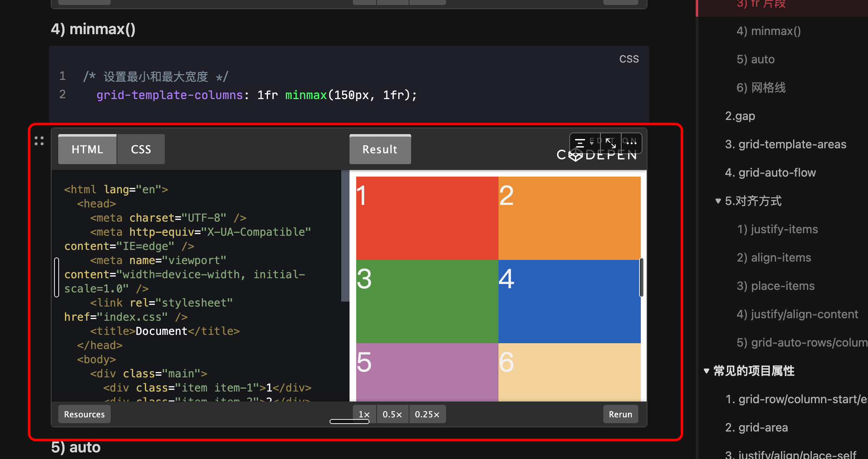Screen dimensions: 868x459
Task: Click the drag handle dots on embed's left edge
Action: 40,141
